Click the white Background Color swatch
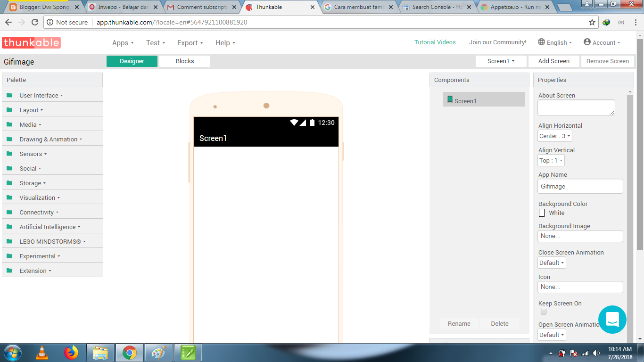Image resolution: width=644 pixels, height=362 pixels. pyautogui.click(x=542, y=213)
